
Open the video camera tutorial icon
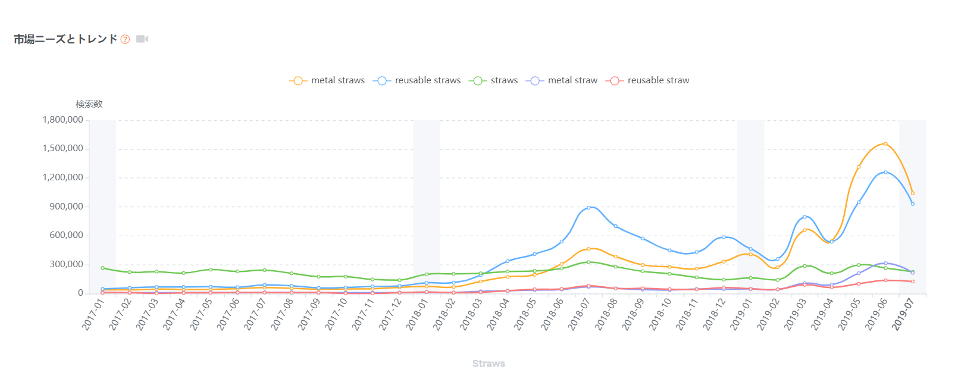coord(142,39)
